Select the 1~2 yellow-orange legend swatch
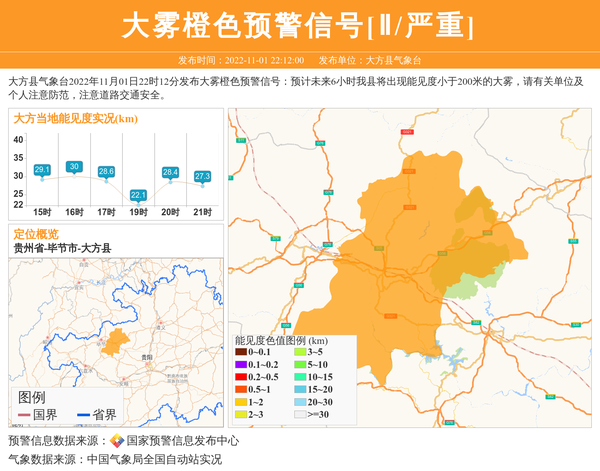Viewport: 600px width, 471px height. pos(241,402)
